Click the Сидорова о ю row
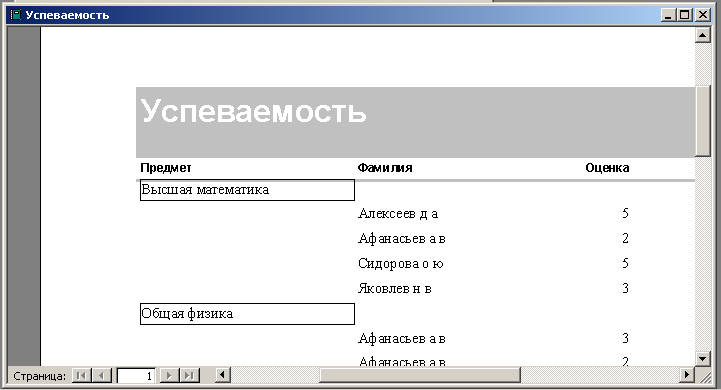This screenshot has width=721, height=390. point(401,264)
